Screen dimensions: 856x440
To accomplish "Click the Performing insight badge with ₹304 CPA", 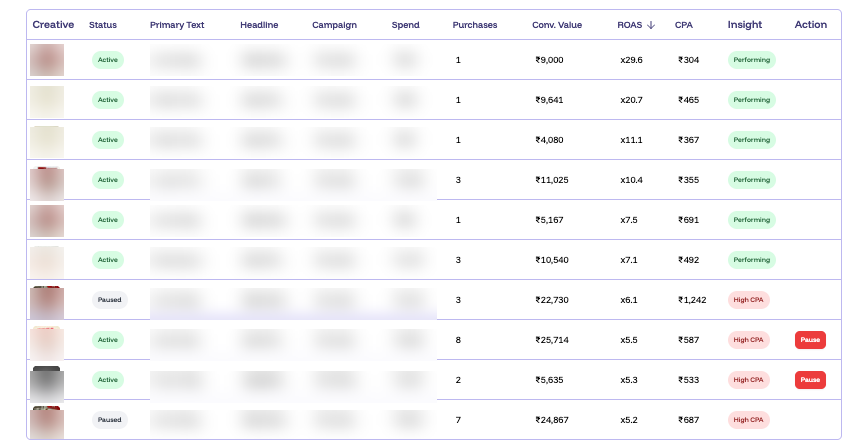I will pyautogui.click(x=752, y=60).
